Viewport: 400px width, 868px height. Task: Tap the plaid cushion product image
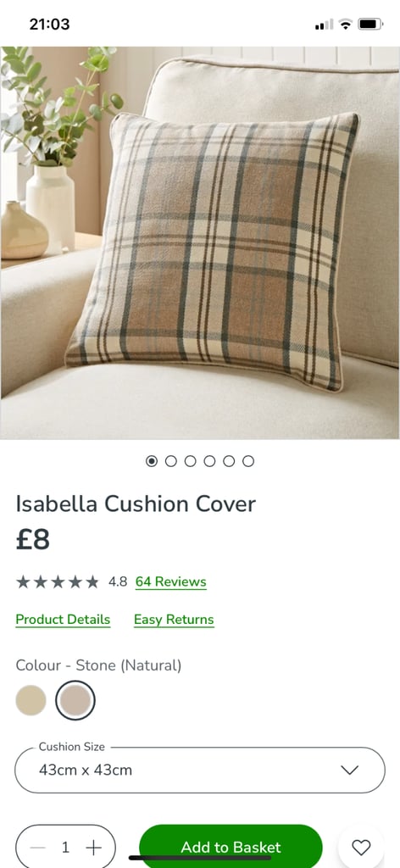coord(213,252)
